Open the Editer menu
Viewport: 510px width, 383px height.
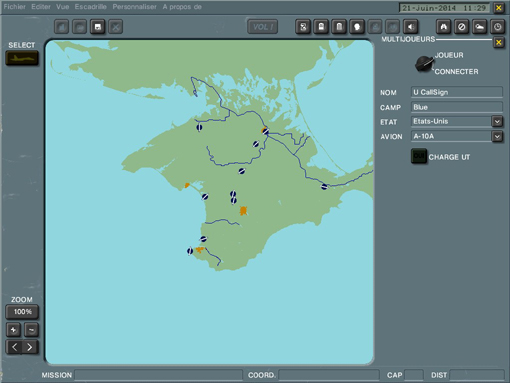41,7
